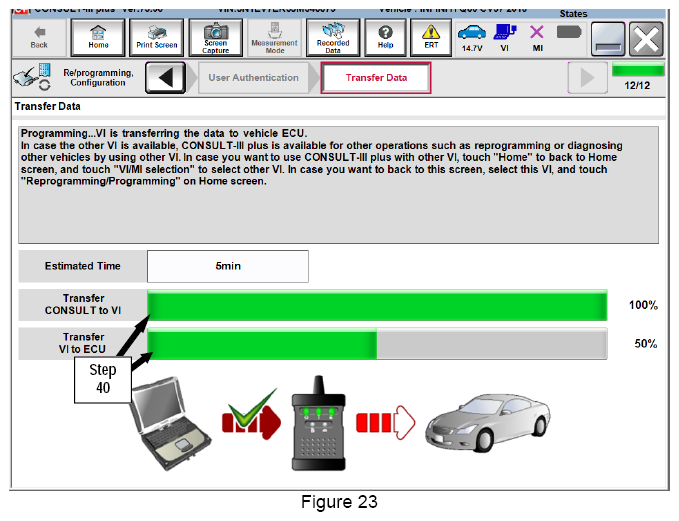Click the gray battery status indicator

tap(569, 32)
